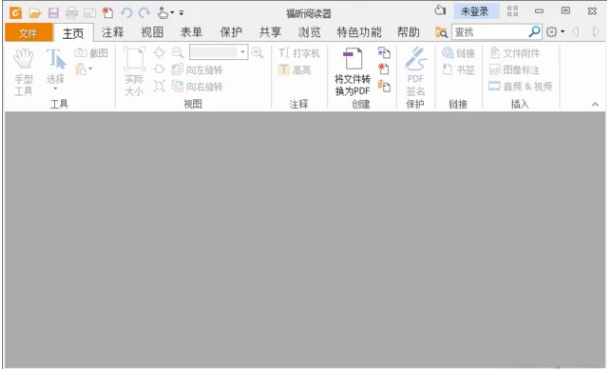Open the clipboard paste dropdown

[84, 70]
